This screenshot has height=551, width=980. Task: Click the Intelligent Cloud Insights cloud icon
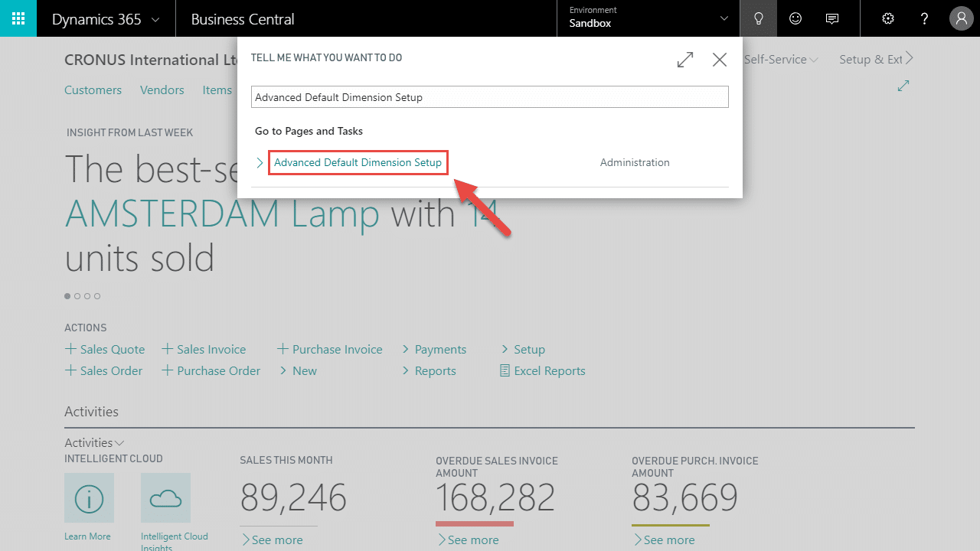[x=166, y=497]
